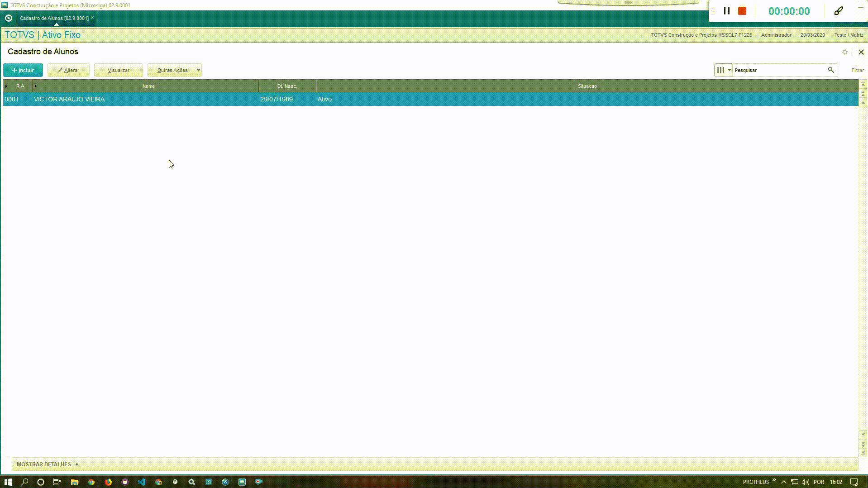Close the Cadastro de Alunos tab
Viewport: 868px width, 488px height.
[x=92, y=18]
